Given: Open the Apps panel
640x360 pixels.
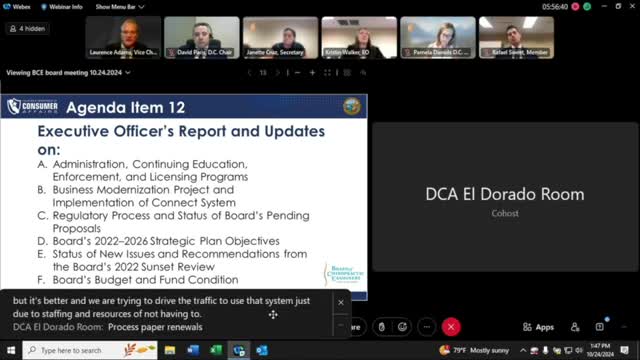Looking at the screenshot, I should pos(538,327).
